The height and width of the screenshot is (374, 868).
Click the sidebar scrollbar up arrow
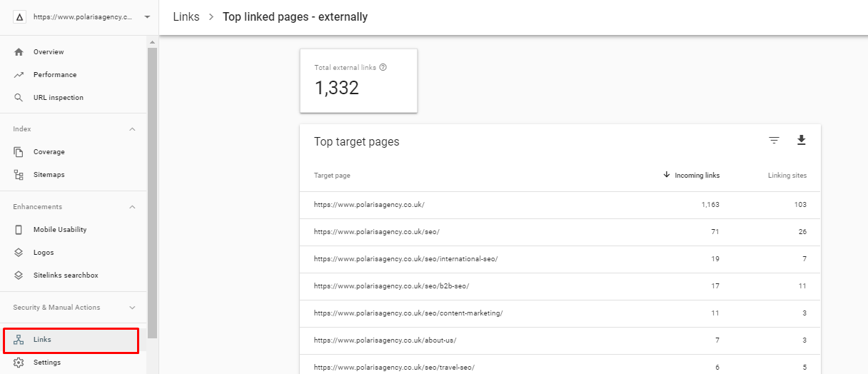[x=152, y=42]
